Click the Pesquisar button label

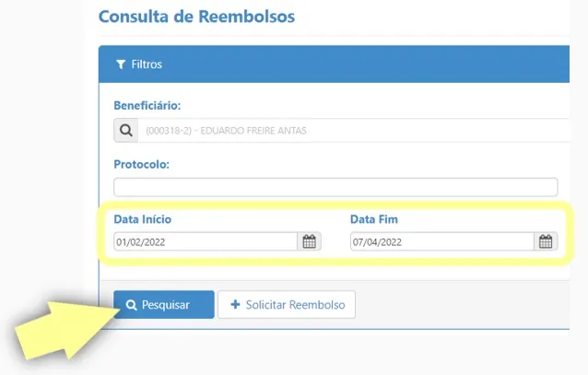click(165, 305)
